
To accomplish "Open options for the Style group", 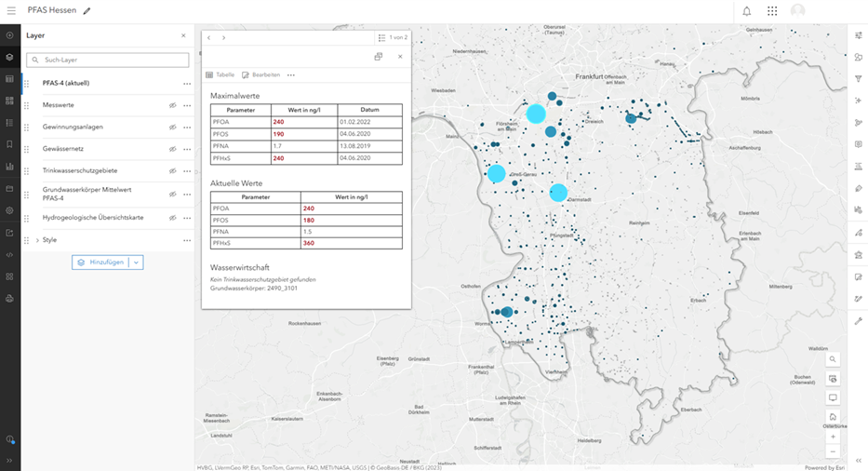I will 187,240.
